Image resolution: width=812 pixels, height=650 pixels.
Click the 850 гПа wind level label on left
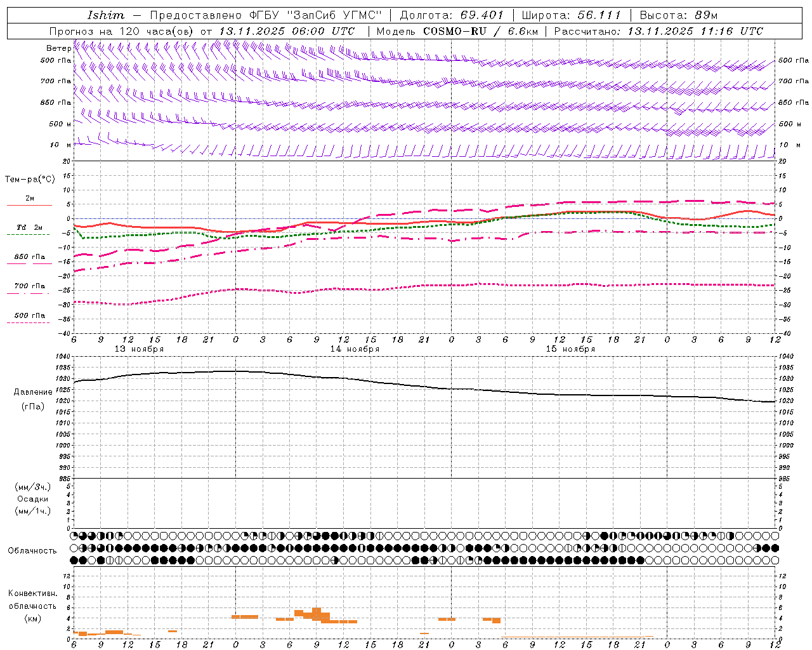pos(56,102)
